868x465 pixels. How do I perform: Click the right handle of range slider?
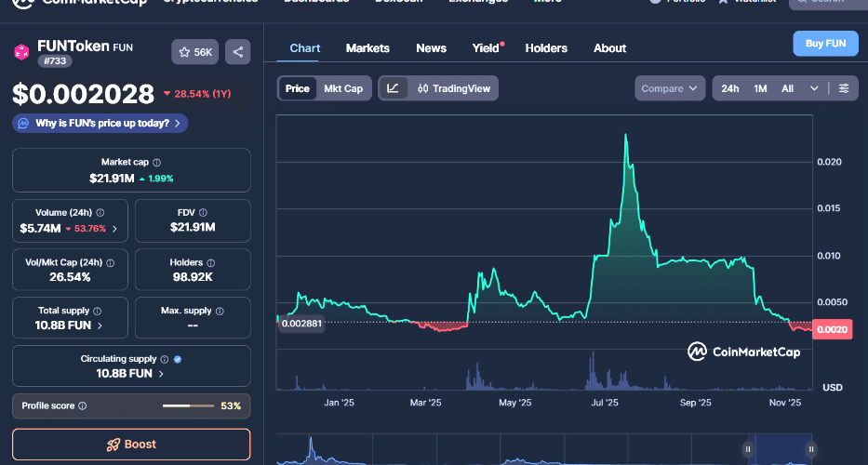pos(808,449)
